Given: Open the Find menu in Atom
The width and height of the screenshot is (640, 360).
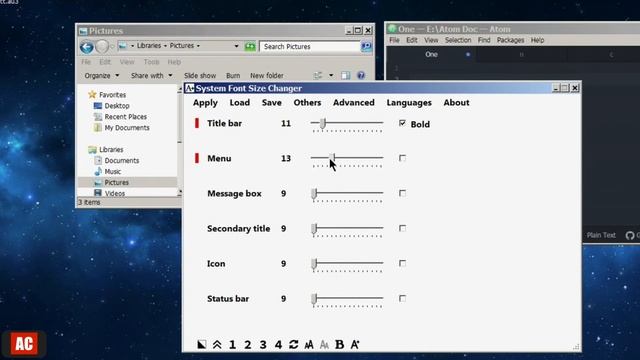Looking at the screenshot, I should 484,40.
